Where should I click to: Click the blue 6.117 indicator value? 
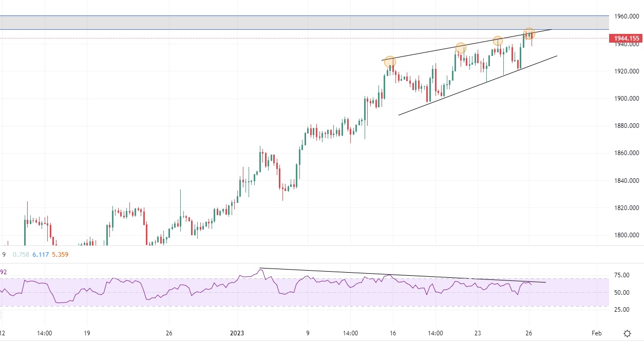click(40, 254)
